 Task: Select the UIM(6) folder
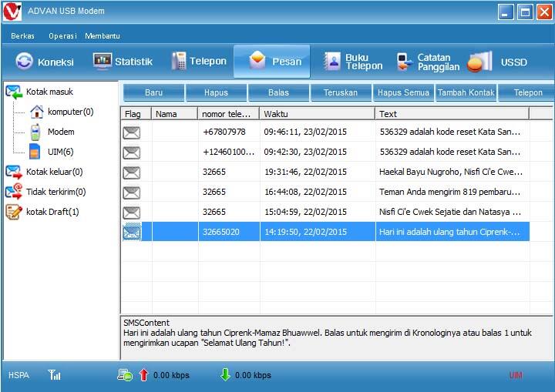61,152
